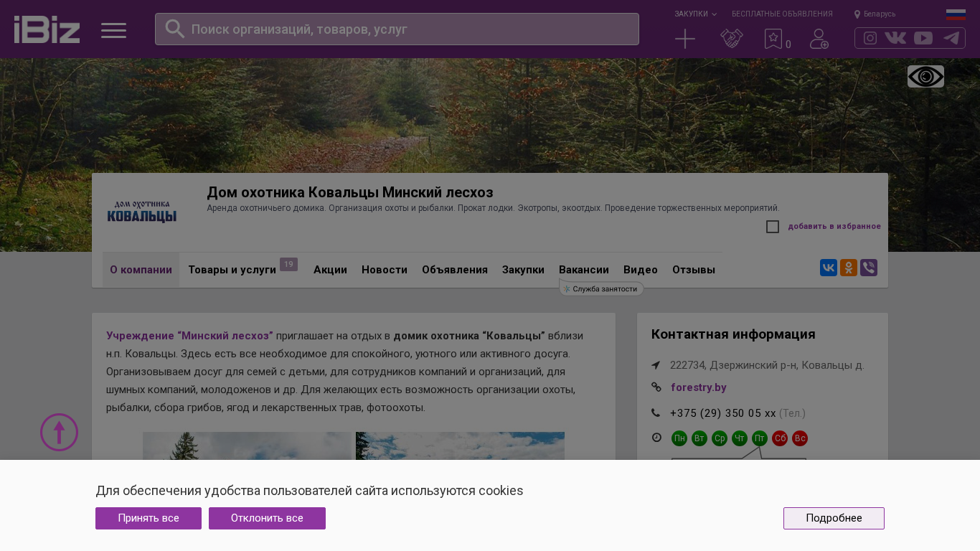Open the Видео tab
The width and height of the screenshot is (980, 551).
(x=641, y=270)
